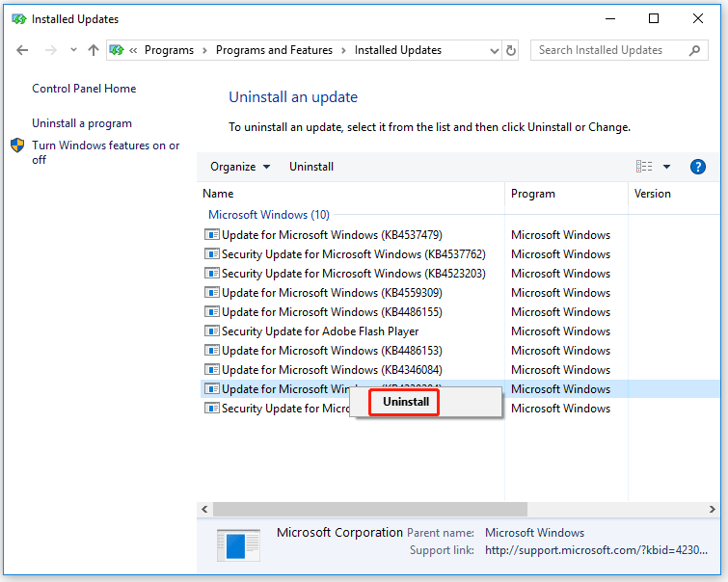Viewport: 728px width, 582px height.
Task: Expand chevron after Programs and Features
Action: [x=343, y=51]
